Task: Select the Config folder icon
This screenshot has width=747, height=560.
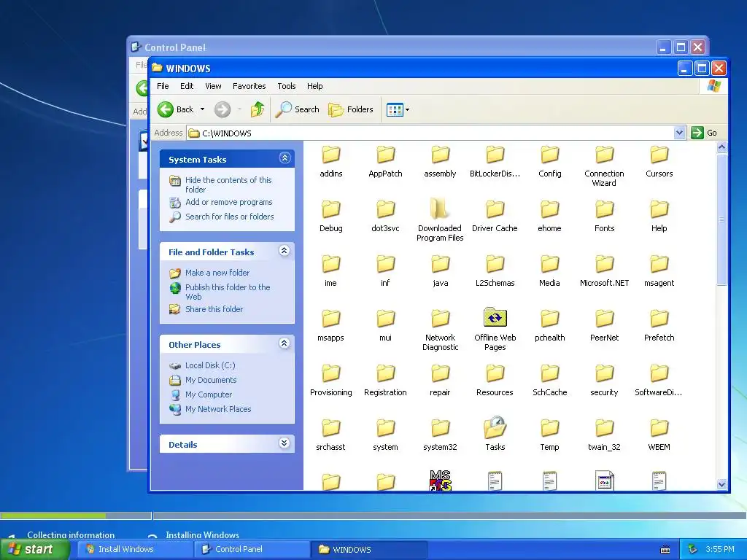Action: tap(550, 155)
